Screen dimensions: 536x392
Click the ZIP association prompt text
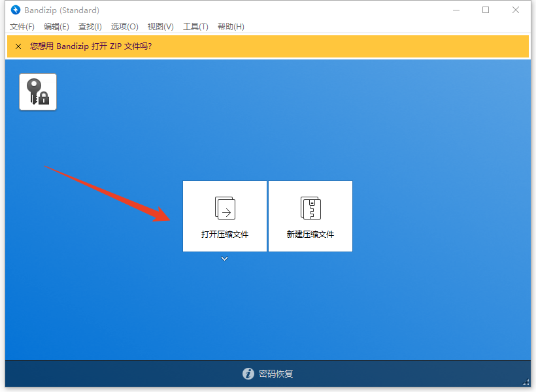click(91, 46)
